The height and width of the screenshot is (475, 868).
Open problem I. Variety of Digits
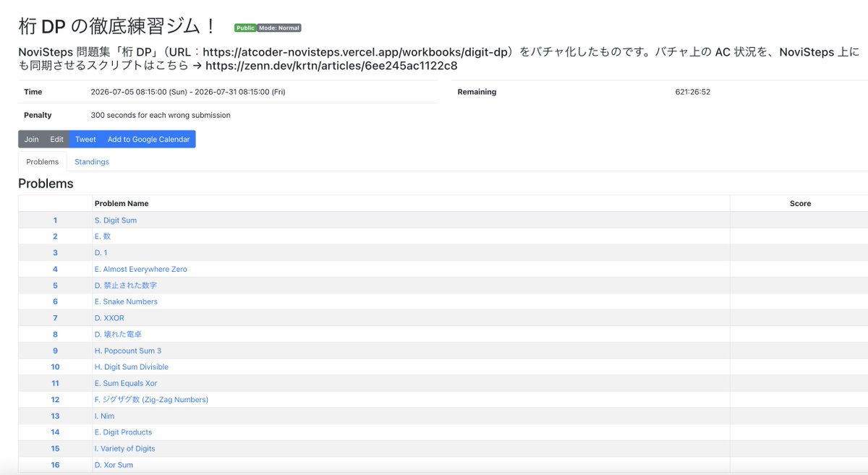click(x=124, y=448)
